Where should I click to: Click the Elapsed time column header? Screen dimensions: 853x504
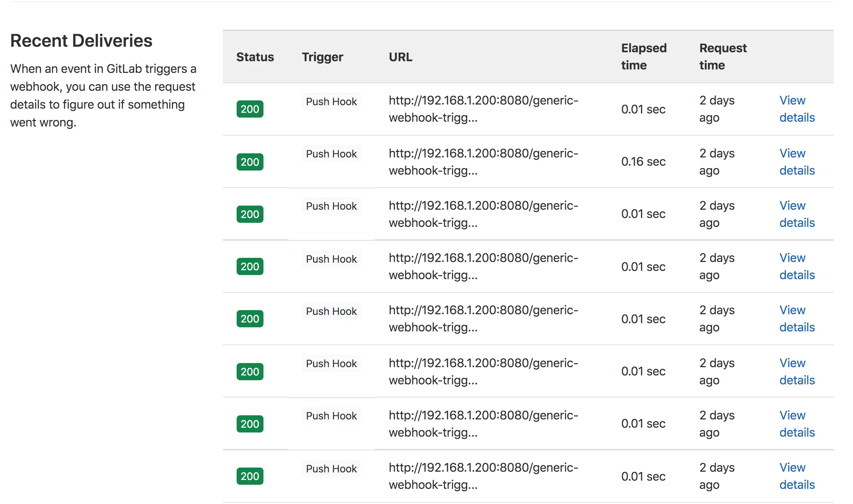[x=644, y=57]
